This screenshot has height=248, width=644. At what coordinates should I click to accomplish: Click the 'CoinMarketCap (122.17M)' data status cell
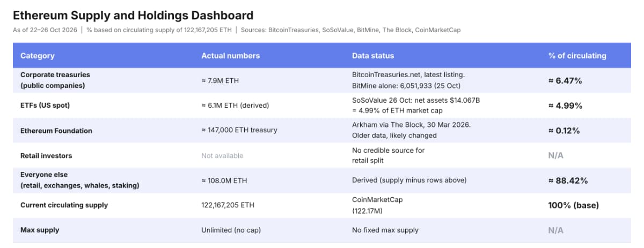[x=377, y=205]
